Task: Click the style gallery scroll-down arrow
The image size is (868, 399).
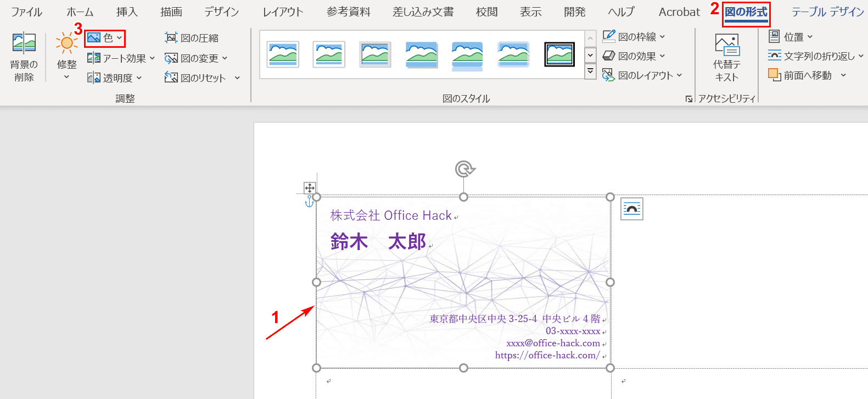Action: (590, 55)
